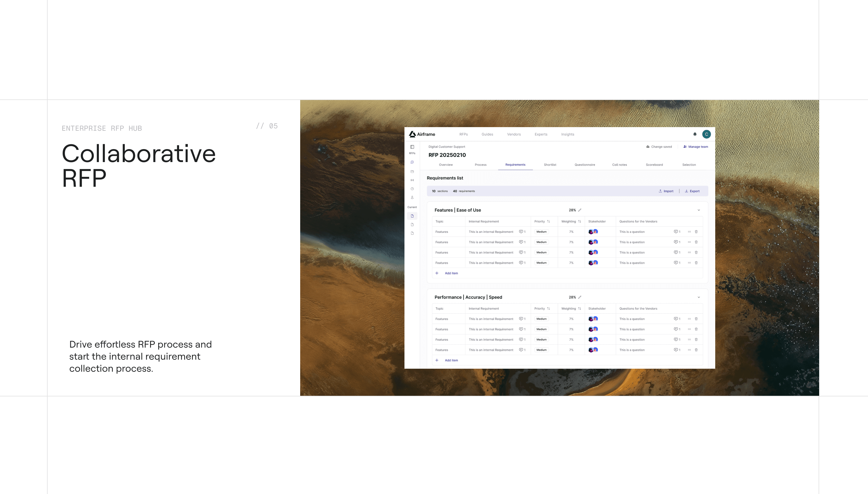This screenshot has width=868, height=494.
Task: Open the user avatar C menu
Action: click(x=706, y=134)
